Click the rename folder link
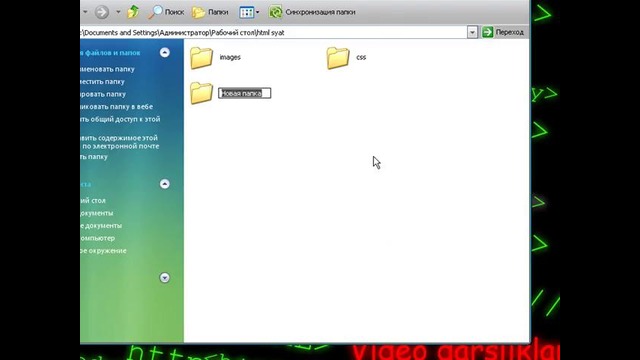This screenshot has width=640, height=360. click(x=107, y=69)
